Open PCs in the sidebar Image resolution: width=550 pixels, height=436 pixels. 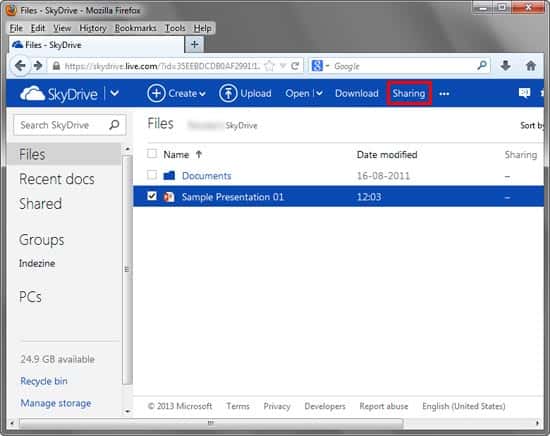tap(30, 297)
